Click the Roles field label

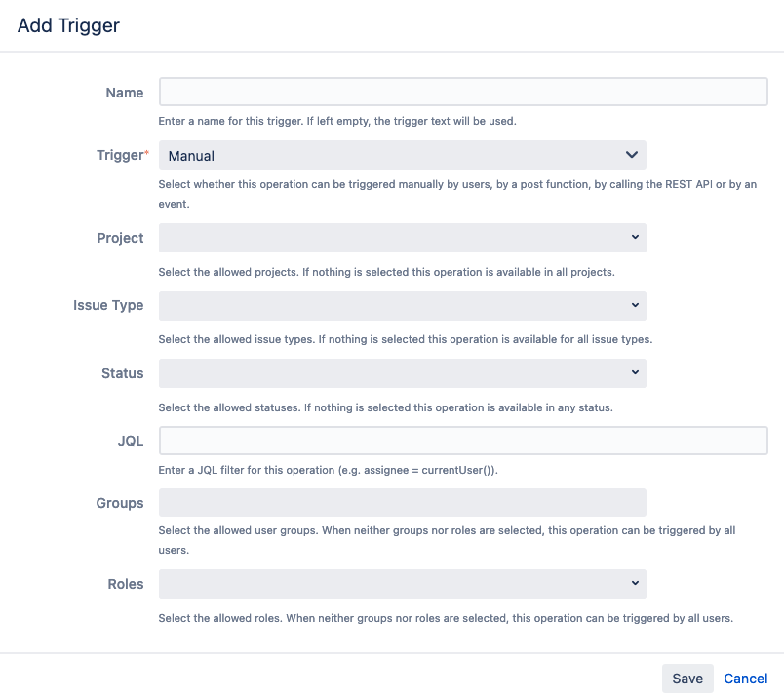[x=126, y=584]
